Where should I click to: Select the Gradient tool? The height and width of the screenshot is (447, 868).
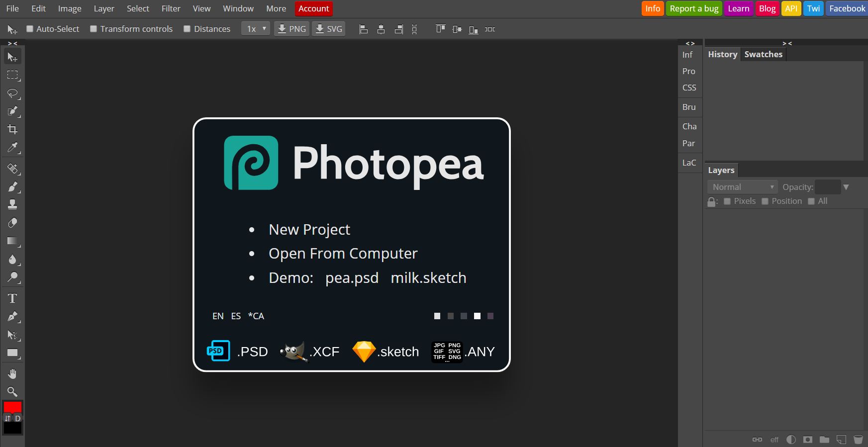(x=12, y=241)
